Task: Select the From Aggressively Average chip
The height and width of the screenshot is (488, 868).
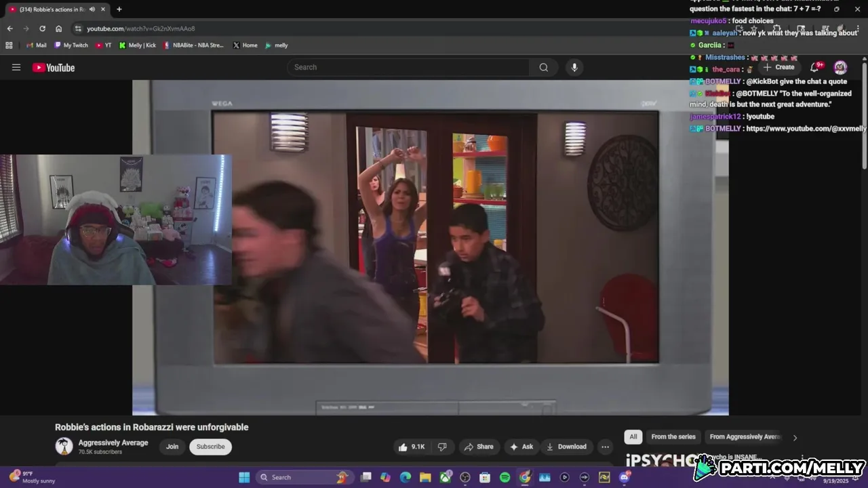Action: click(x=745, y=437)
